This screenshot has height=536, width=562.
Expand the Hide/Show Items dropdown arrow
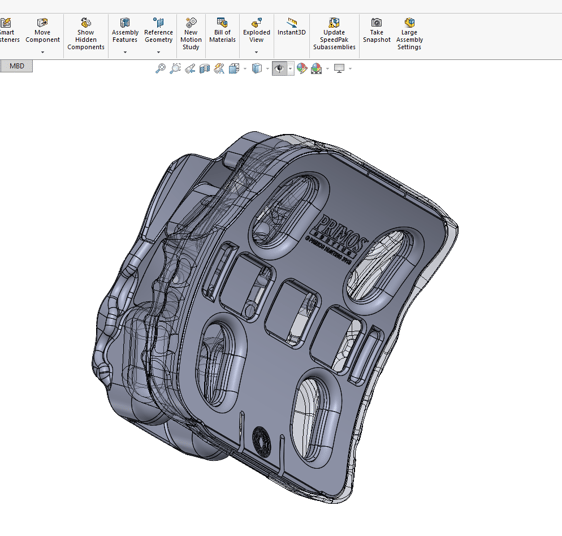(290, 68)
